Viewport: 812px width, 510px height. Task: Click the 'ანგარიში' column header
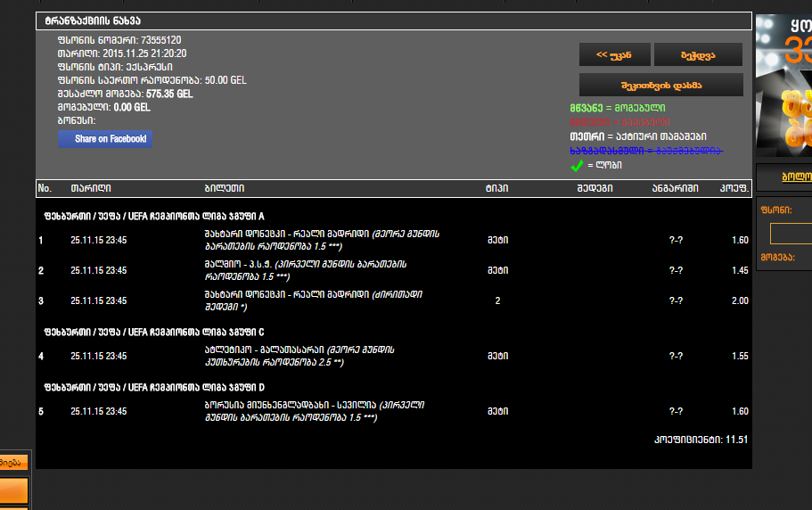point(676,188)
